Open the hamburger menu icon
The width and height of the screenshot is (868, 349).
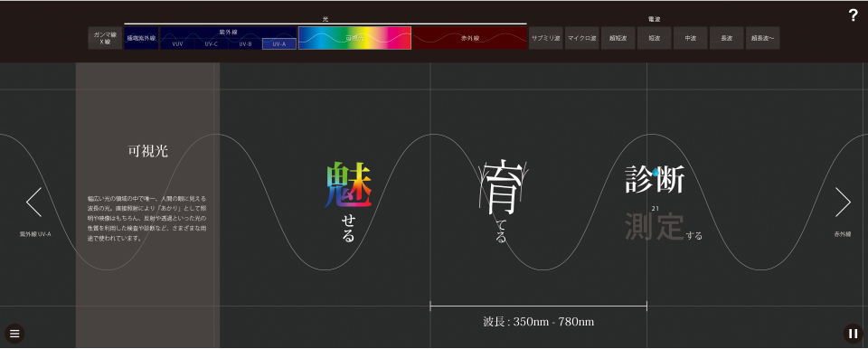[x=14, y=334]
